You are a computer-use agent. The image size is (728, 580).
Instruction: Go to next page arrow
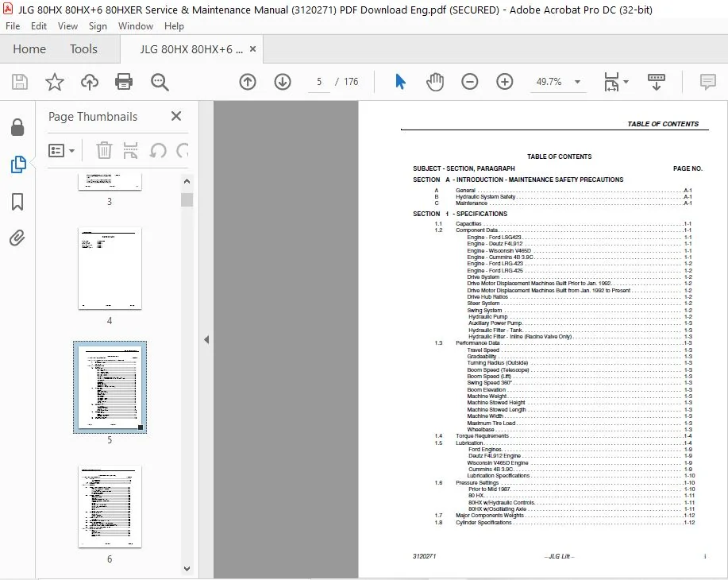[283, 82]
